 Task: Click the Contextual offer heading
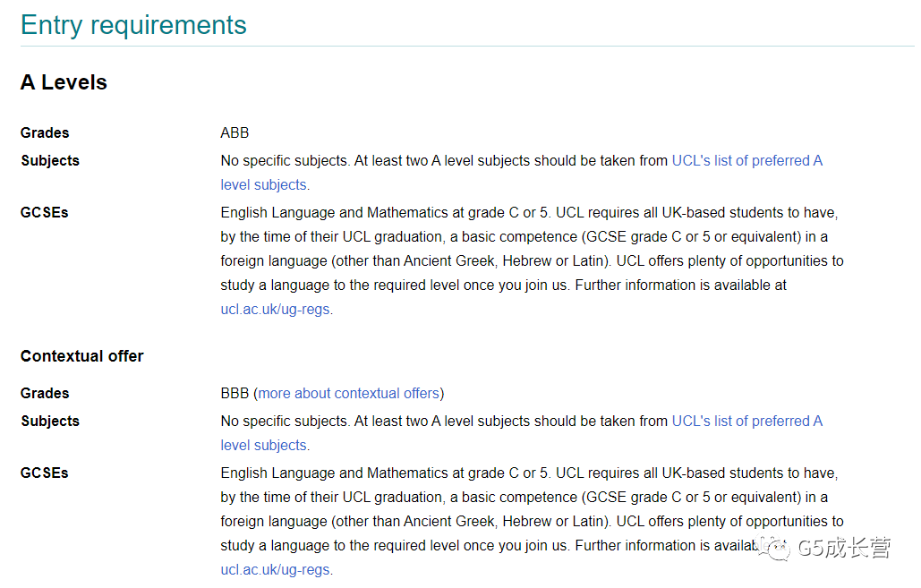pyautogui.click(x=82, y=356)
